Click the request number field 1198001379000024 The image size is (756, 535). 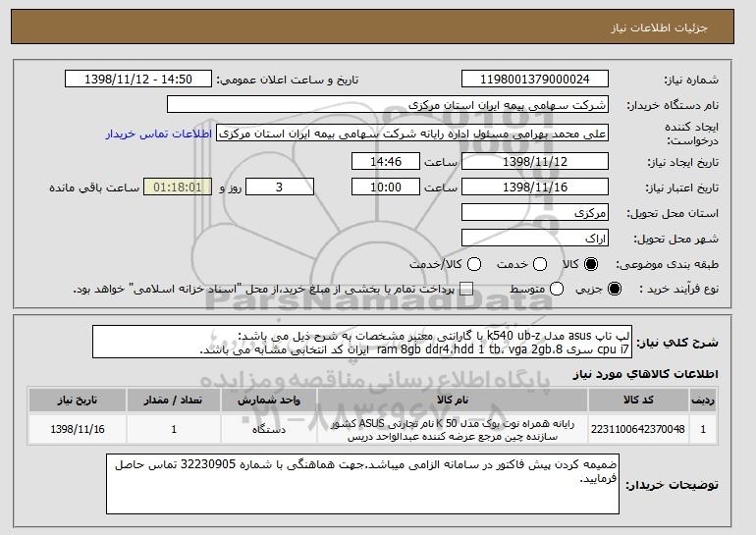535,80
